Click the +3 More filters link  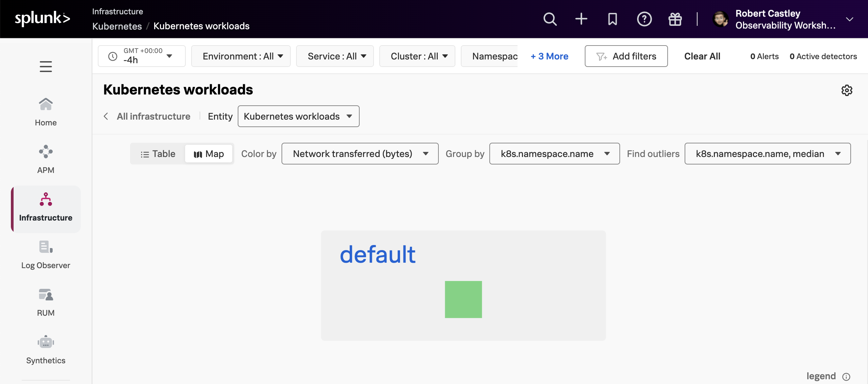pos(549,56)
